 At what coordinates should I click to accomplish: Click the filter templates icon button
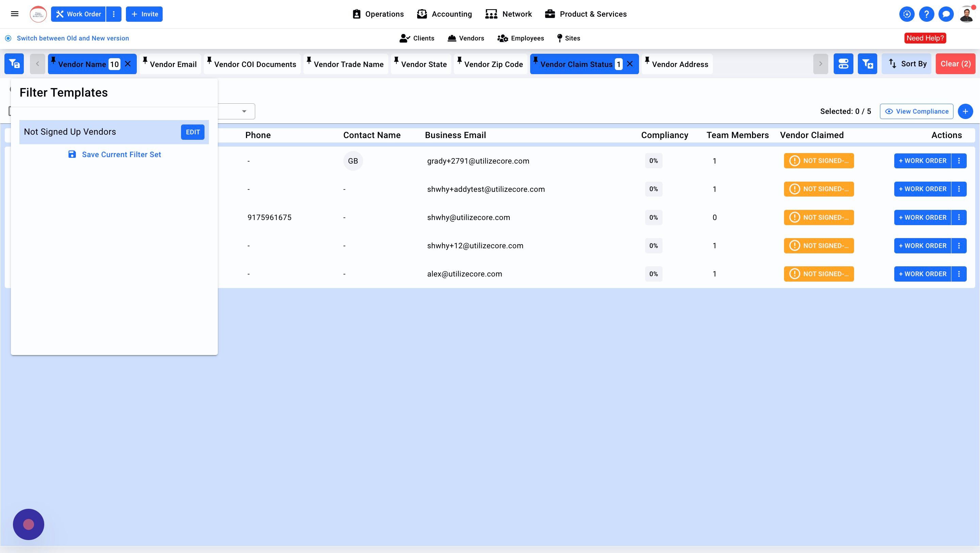[x=14, y=64]
